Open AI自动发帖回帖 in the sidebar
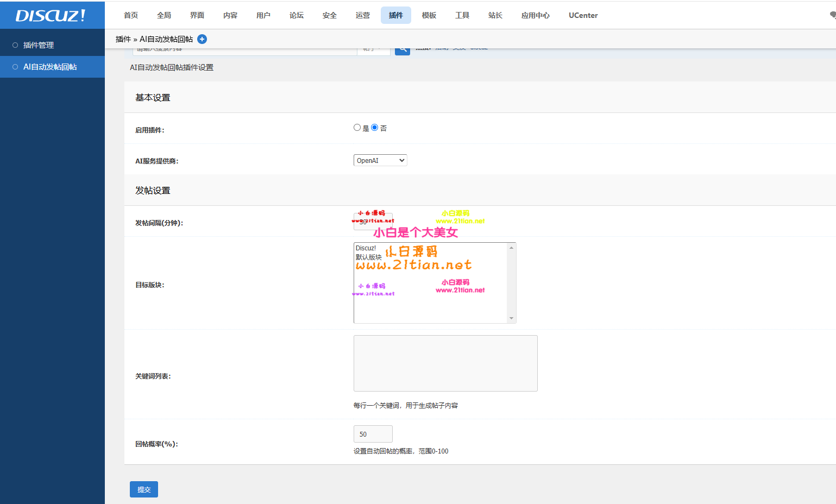The width and height of the screenshot is (836, 504). tap(50, 67)
